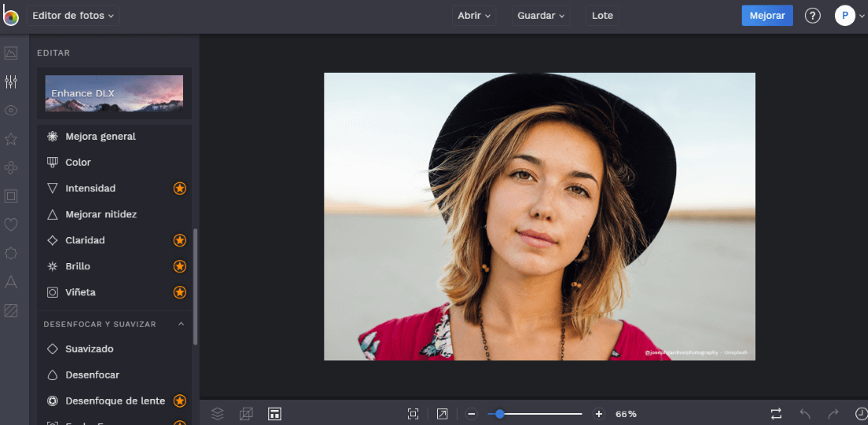Click the zoom in plus button
This screenshot has height=425, width=868.
click(x=599, y=414)
